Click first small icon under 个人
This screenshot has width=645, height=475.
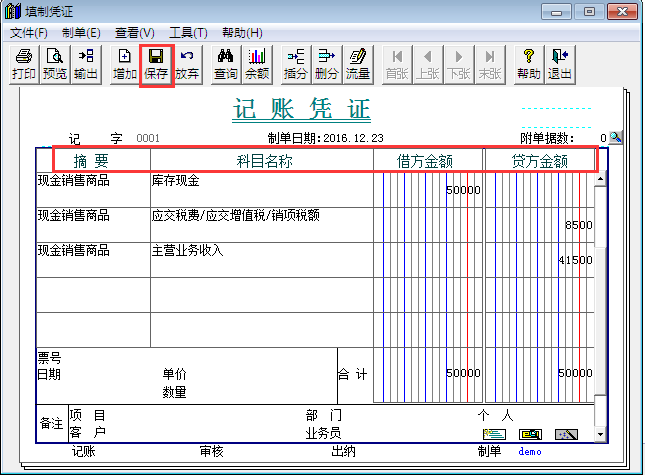click(x=494, y=434)
